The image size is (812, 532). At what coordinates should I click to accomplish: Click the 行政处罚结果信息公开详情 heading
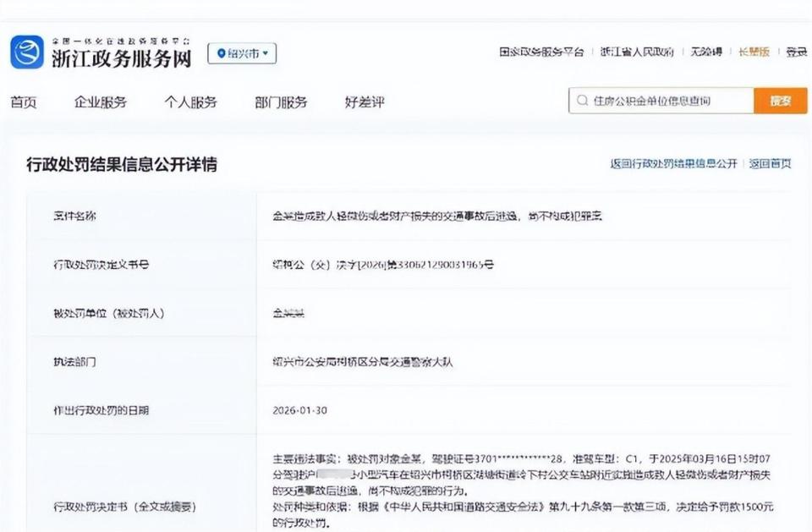122,164
